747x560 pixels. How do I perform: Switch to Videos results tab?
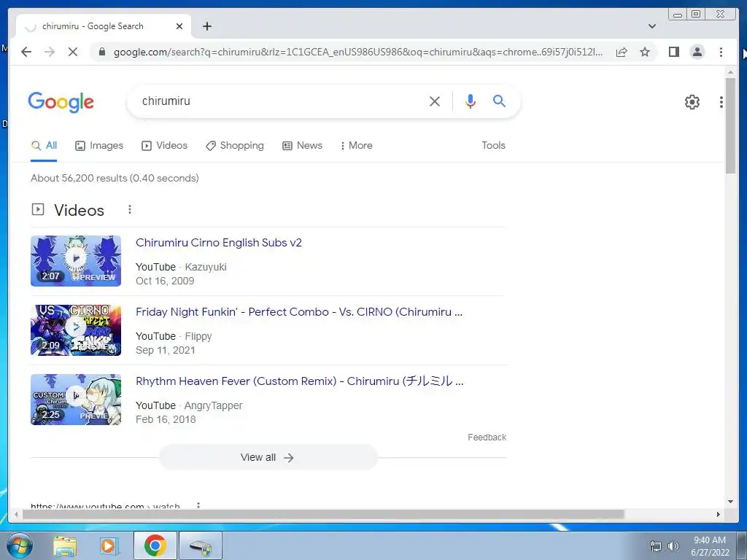click(164, 146)
